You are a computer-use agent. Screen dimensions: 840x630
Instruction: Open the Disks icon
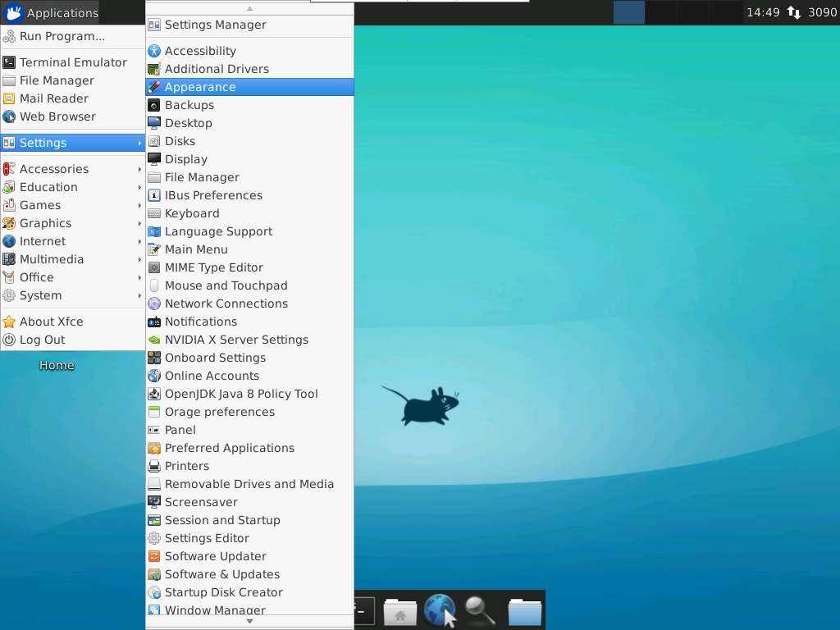click(154, 141)
